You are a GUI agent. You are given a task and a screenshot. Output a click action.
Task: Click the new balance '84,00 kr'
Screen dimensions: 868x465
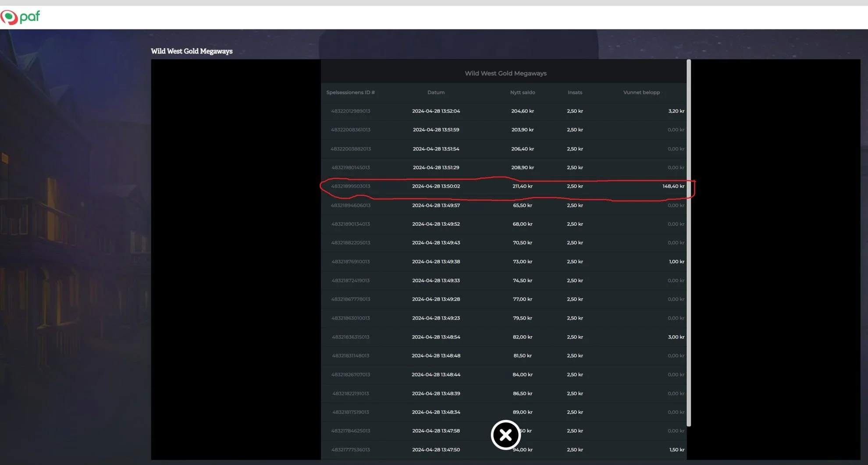(x=523, y=375)
